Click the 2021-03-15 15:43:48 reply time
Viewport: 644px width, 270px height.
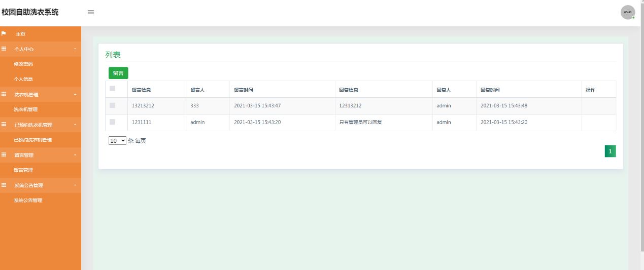pos(504,106)
